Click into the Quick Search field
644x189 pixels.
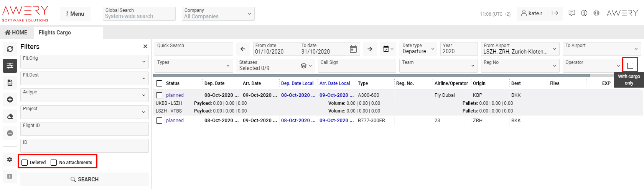194,49
